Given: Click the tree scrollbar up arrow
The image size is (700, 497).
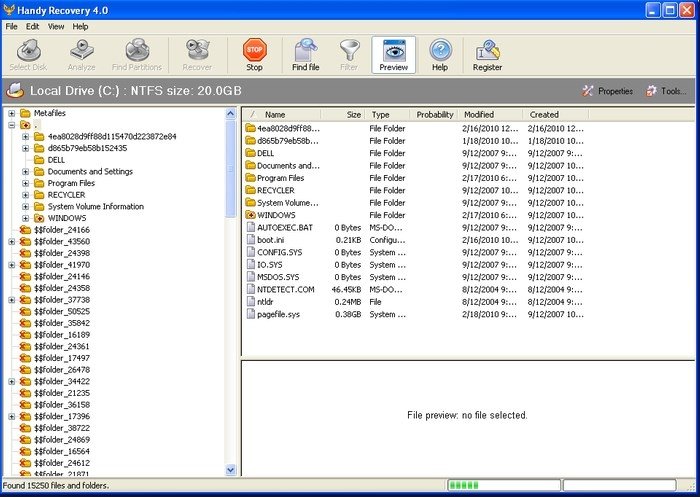Looking at the screenshot, I should click(230, 113).
